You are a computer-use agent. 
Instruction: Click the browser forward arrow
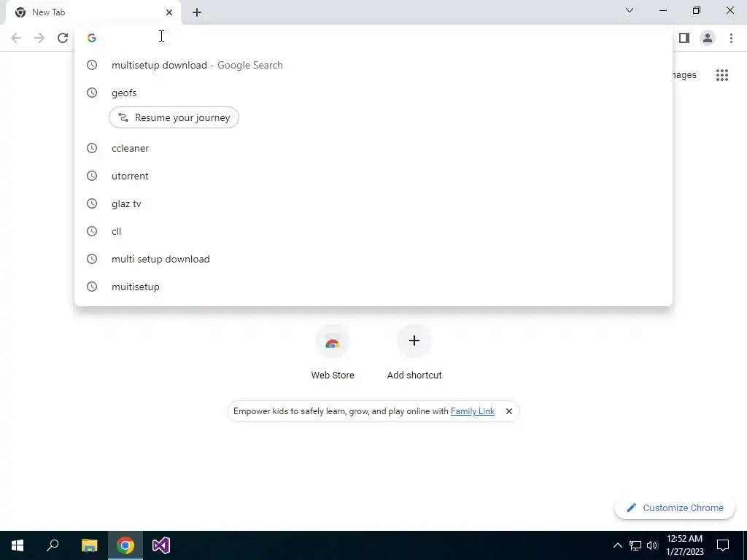click(39, 38)
